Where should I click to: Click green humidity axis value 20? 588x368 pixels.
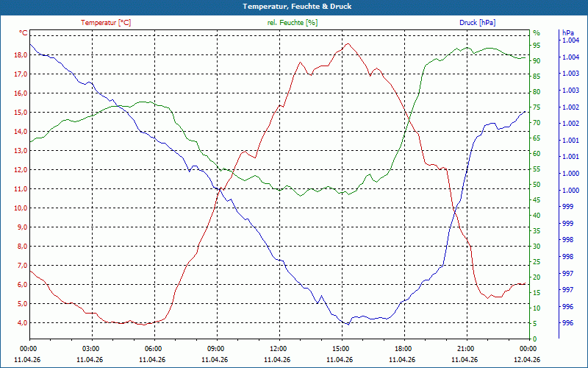point(537,277)
